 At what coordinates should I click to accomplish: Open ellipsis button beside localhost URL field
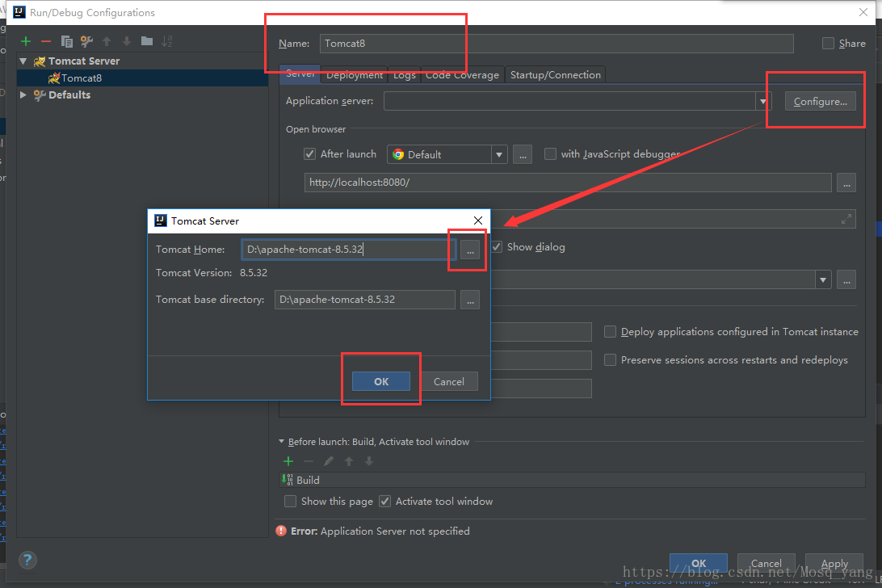(x=846, y=183)
